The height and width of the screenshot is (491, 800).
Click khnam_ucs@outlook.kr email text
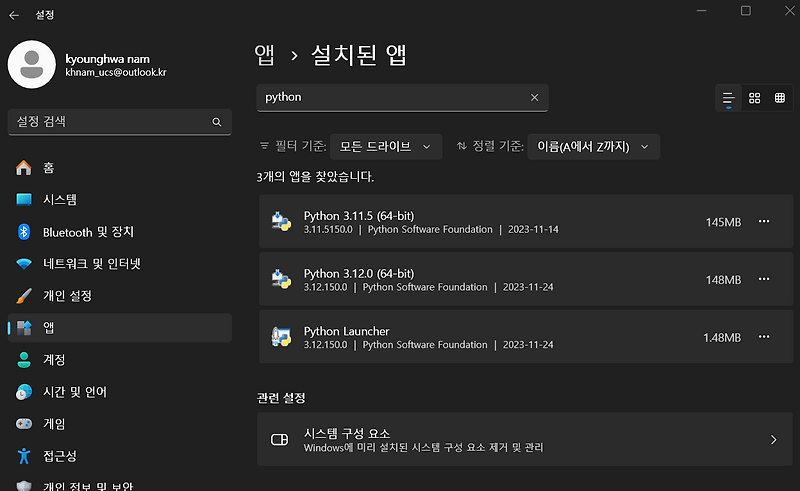(x=116, y=72)
